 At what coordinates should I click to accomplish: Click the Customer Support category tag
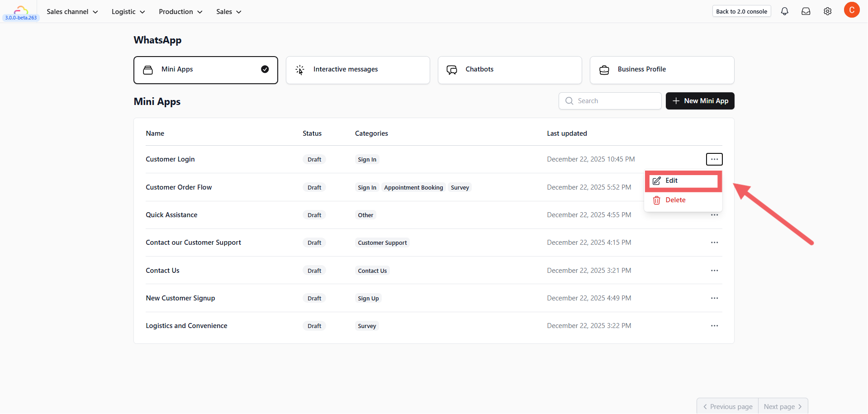point(382,243)
